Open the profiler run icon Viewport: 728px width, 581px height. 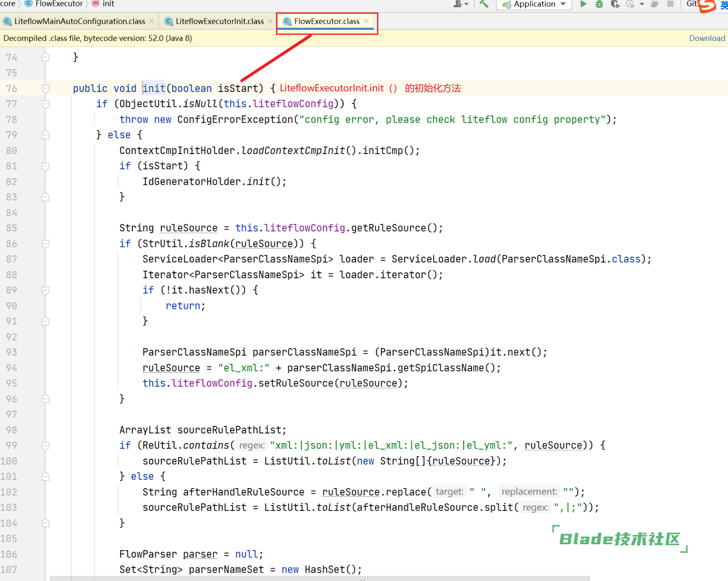coord(631,4)
